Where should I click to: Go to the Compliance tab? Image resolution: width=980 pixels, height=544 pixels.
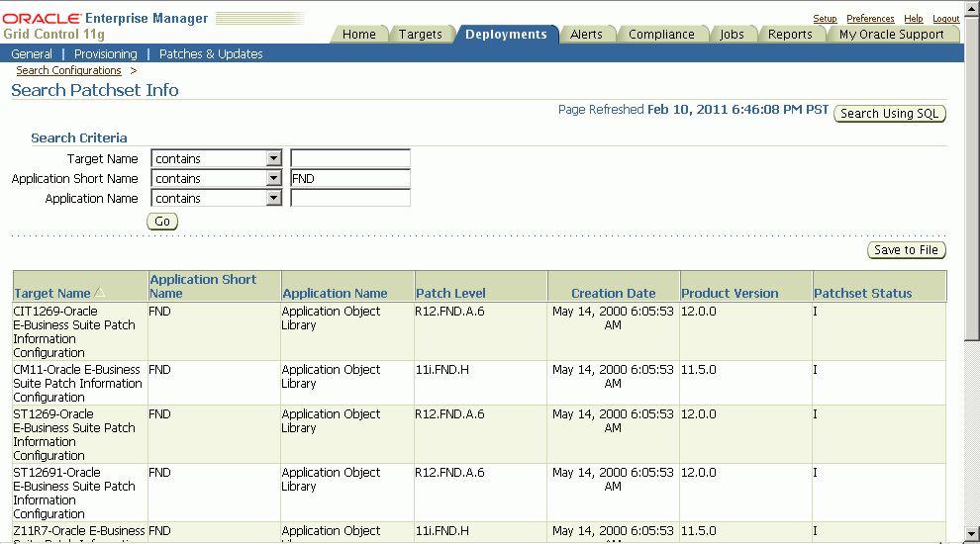pos(661,35)
